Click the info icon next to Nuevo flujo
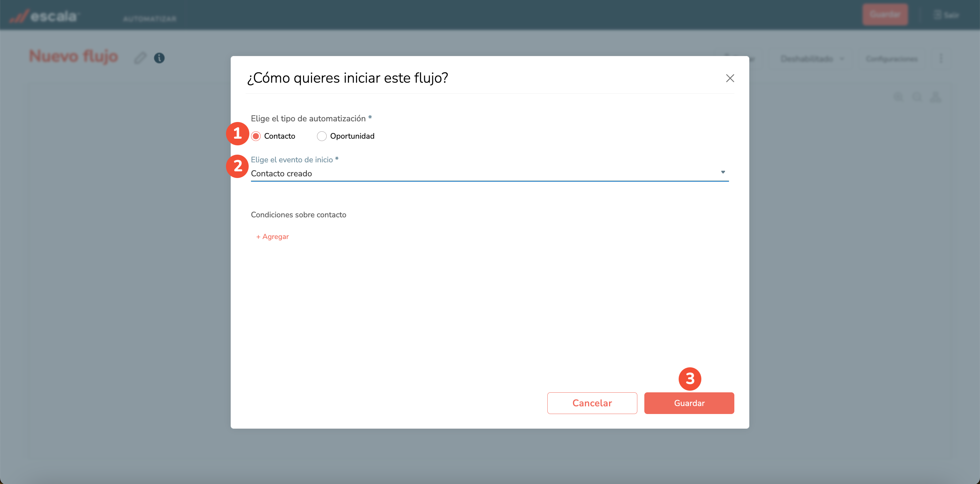The height and width of the screenshot is (484, 980). pyautogui.click(x=159, y=58)
